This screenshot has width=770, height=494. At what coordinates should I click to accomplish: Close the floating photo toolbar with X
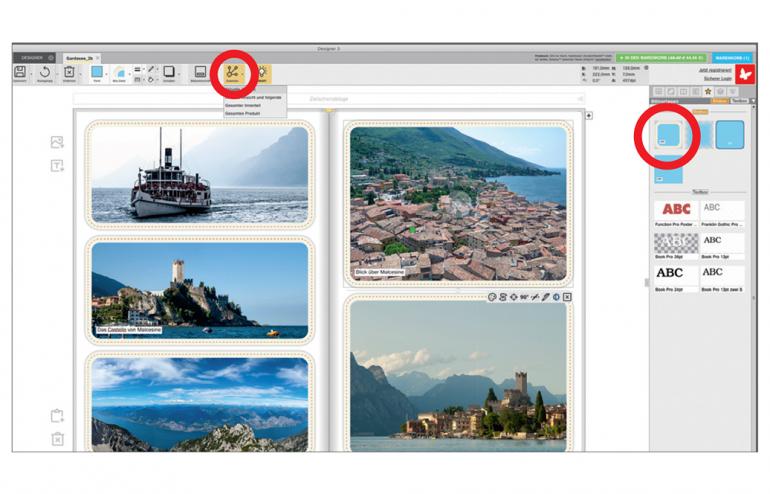[x=567, y=297]
